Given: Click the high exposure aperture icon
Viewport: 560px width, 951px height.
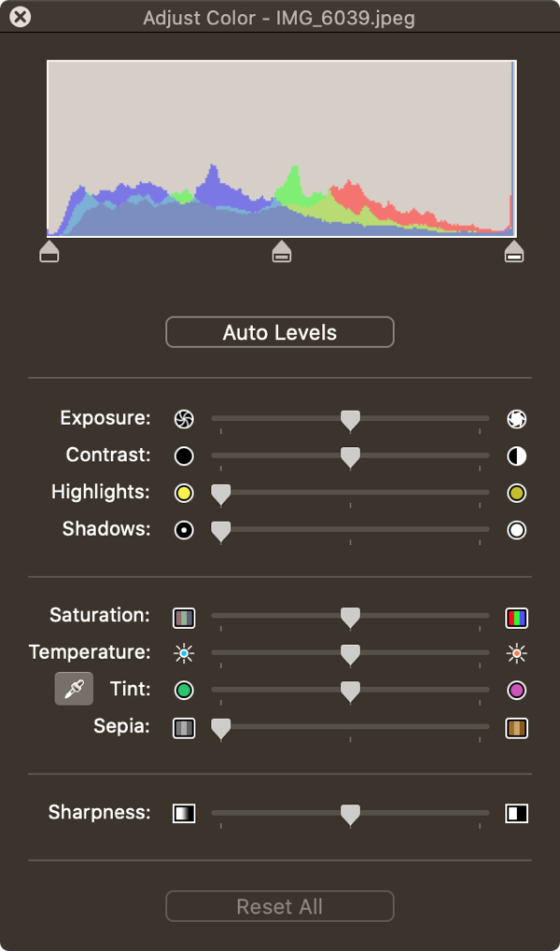Looking at the screenshot, I should click(516, 419).
